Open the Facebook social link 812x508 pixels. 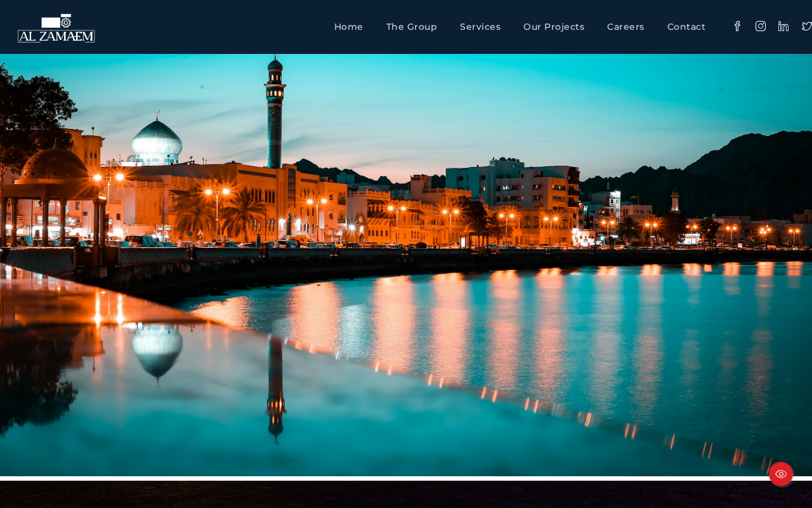pyautogui.click(x=737, y=26)
